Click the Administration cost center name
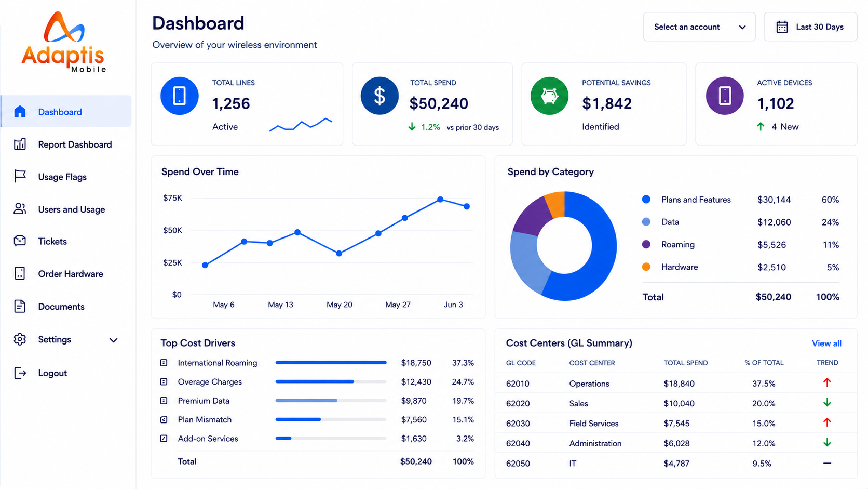The width and height of the screenshot is (868, 489). coord(595,443)
